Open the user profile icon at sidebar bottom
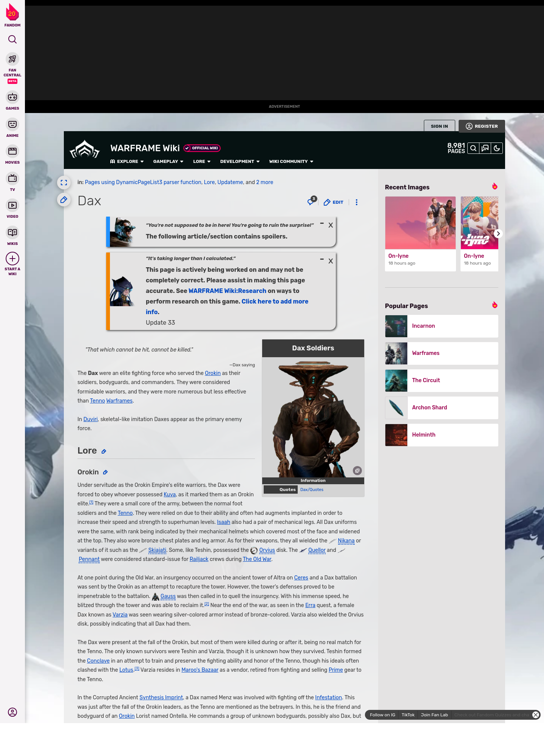 pos(12,712)
